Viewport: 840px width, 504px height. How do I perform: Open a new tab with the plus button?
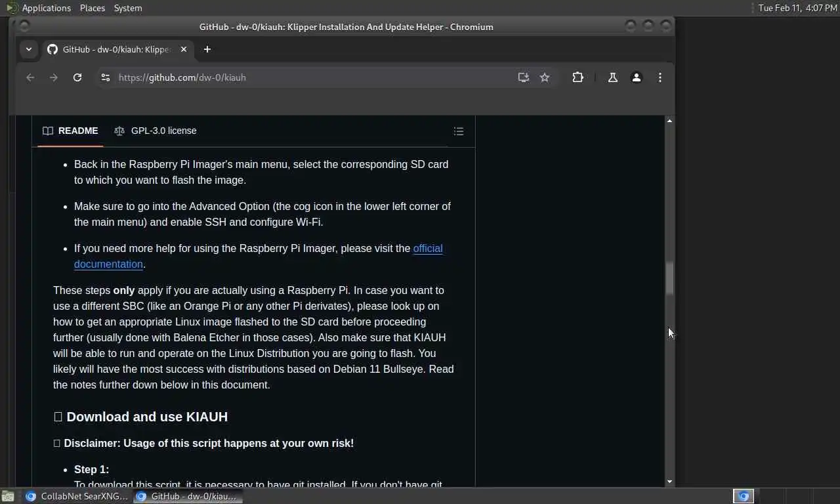[x=207, y=49]
